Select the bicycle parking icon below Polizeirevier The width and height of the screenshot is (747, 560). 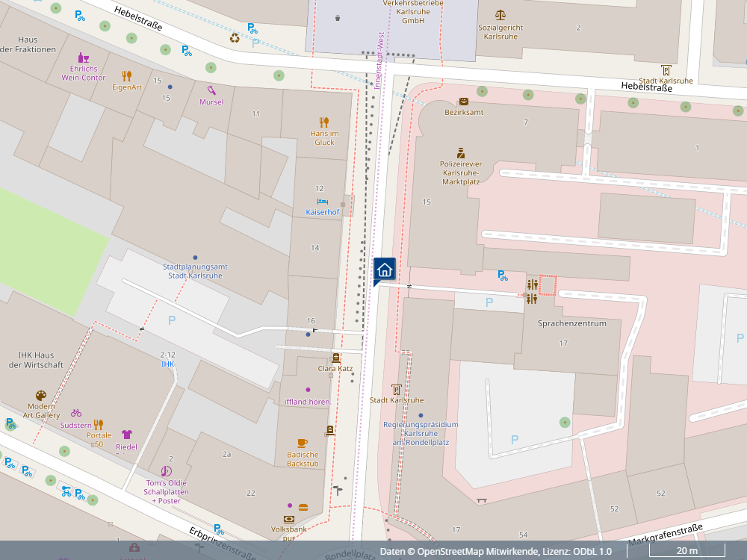(503, 276)
